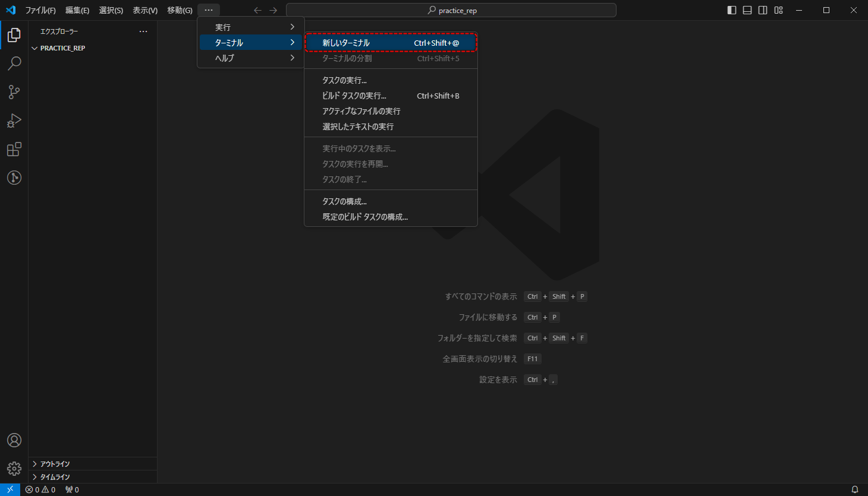Open the Search view icon

coord(14,64)
